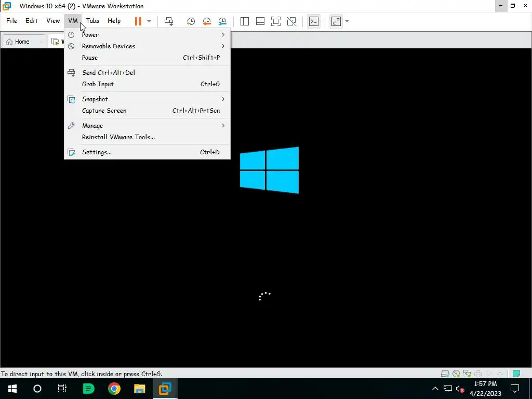Enter full screen mode via toolbar icon
Screen dimensions: 532x399
(x=276, y=21)
